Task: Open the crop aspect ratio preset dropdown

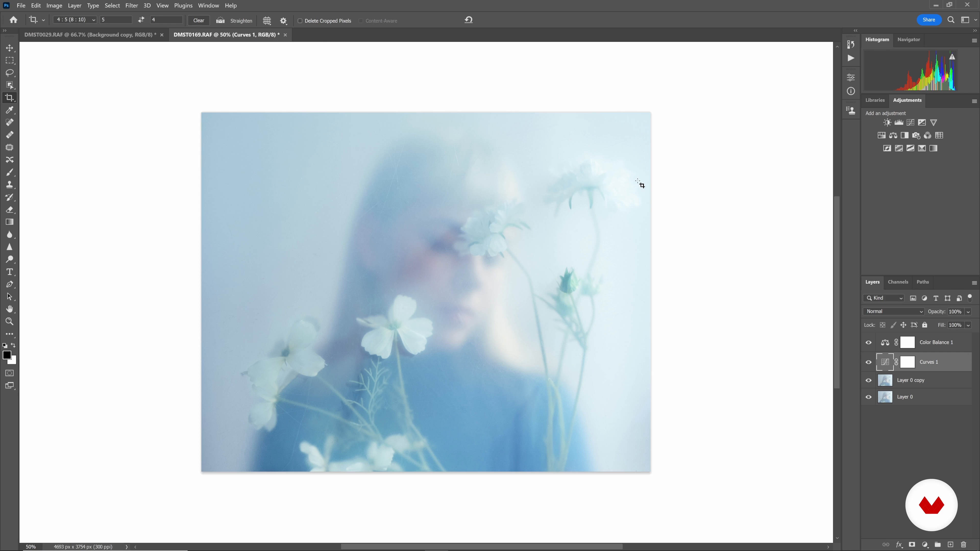Action: [75, 20]
